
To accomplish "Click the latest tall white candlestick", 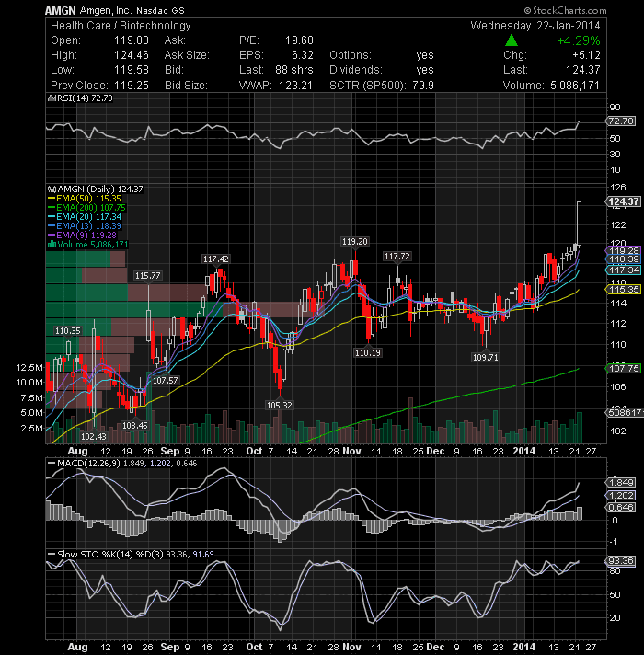I will tap(580, 223).
